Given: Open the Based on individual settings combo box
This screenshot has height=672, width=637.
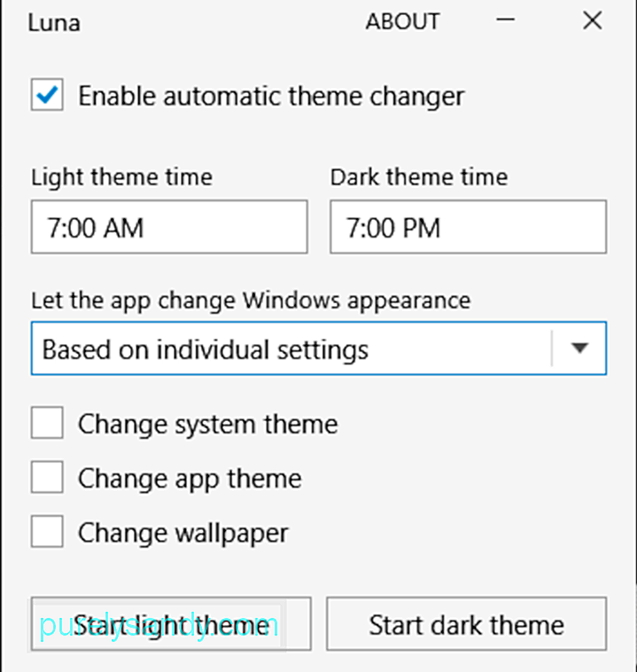Looking at the screenshot, I should [x=319, y=348].
